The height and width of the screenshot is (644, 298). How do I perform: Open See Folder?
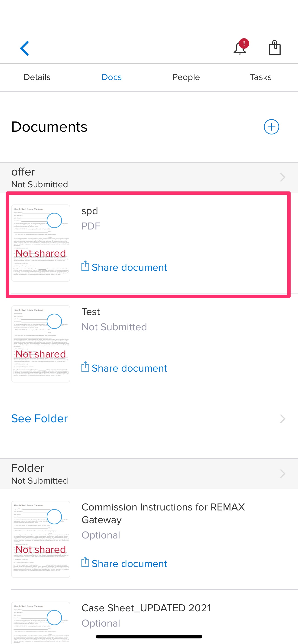point(39,418)
